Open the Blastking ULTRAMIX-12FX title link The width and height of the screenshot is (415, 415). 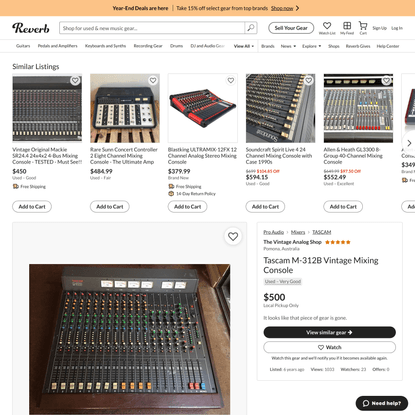pyautogui.click(x=202, y=156)
